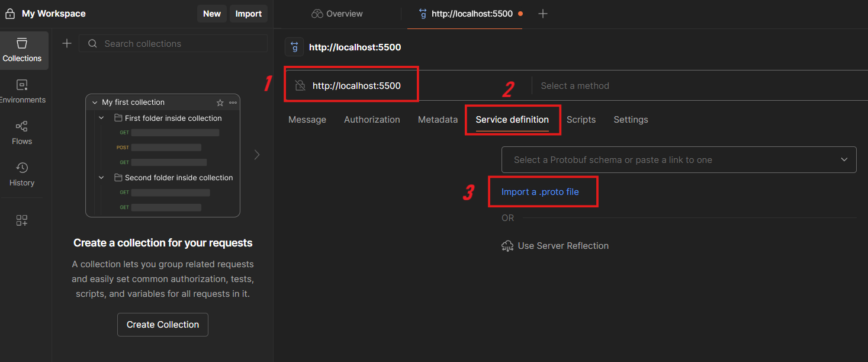Image resolution: width=868 pixels, height=362 pixels.
Task: Open a new request tab with the plus icon
Action: (x=543, y=14)
